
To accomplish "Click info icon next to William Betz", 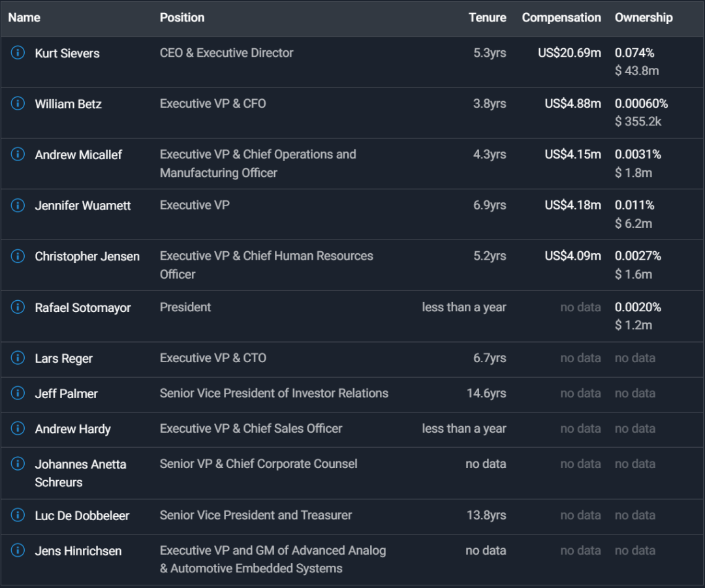I will click(x=18, y=103).
